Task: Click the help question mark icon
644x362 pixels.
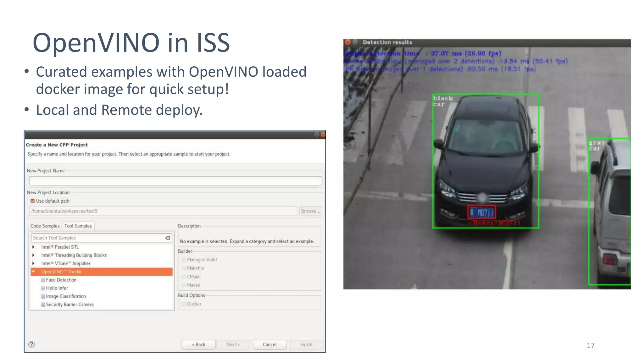Action: 31,344
